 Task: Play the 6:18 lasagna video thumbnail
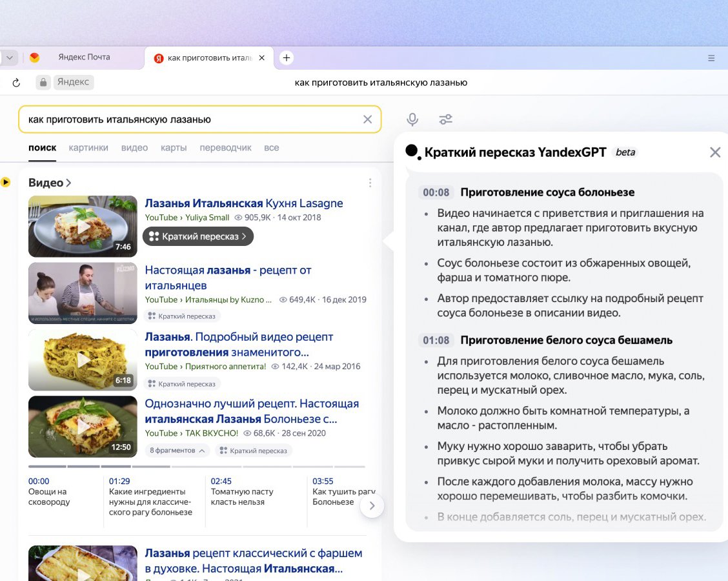pos(83,360)
